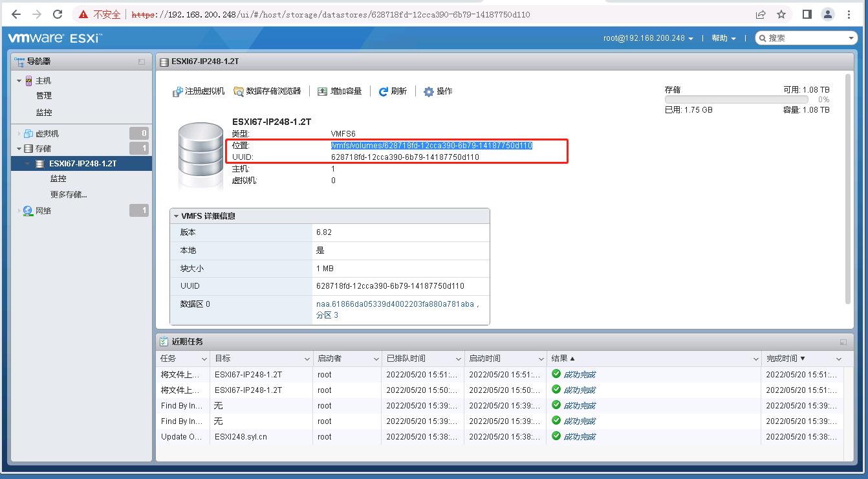This screenshot has height=479, width=868.
Task: Open the Help dropdown menu
Action: 724,38
